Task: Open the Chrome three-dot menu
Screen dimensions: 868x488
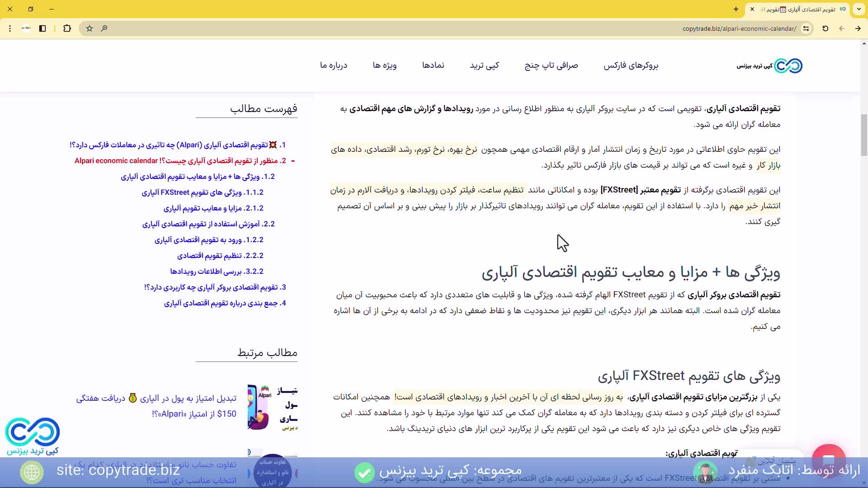Action: click(10, 28)
